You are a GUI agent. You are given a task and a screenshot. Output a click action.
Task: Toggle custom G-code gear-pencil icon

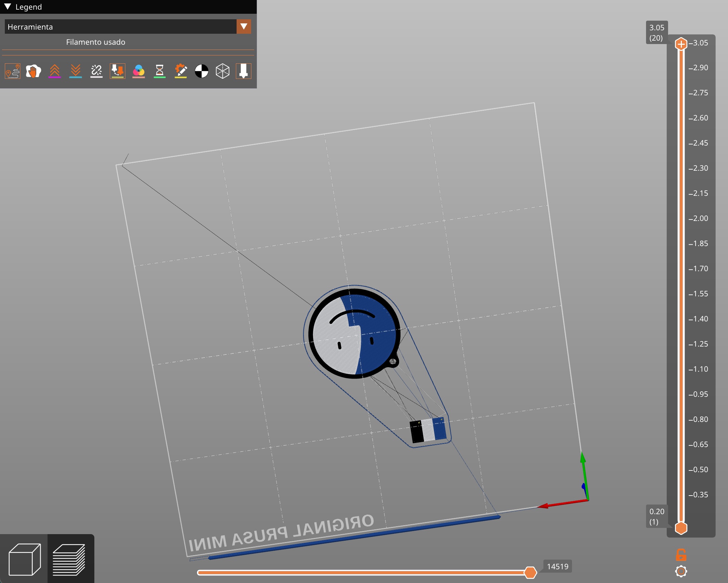point(180,71)
